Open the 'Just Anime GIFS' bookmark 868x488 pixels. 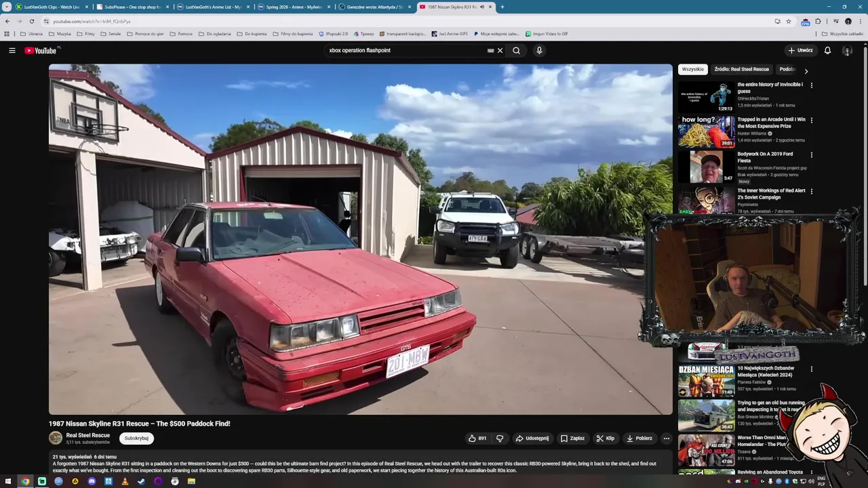(450, 33)
